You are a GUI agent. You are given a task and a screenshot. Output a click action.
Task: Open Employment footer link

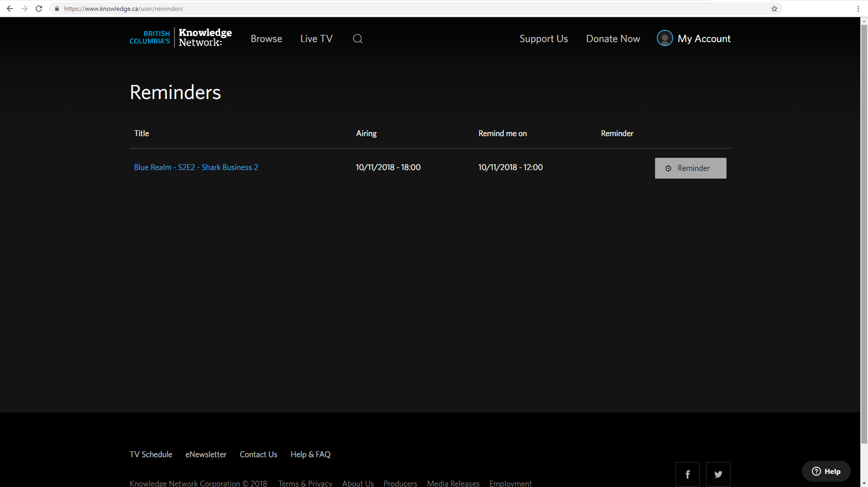click(510, 483)
